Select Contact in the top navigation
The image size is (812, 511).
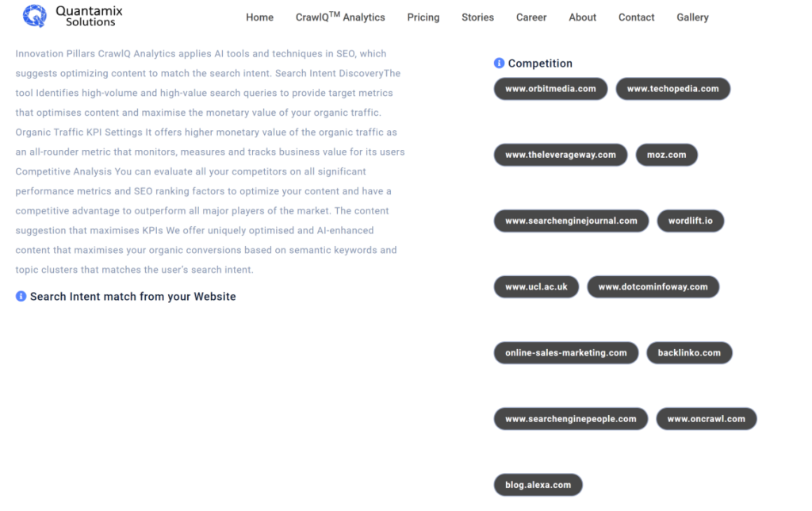point(637,17)
